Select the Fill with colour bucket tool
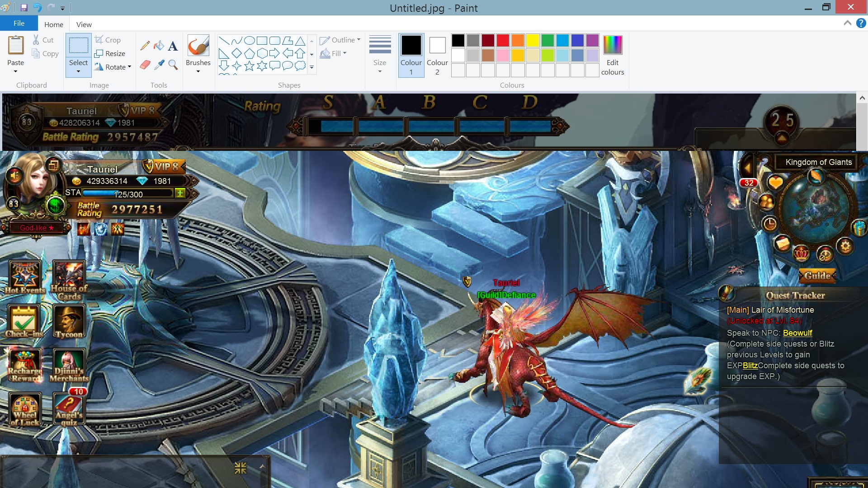Screen dimensions: 868x488 159,46
